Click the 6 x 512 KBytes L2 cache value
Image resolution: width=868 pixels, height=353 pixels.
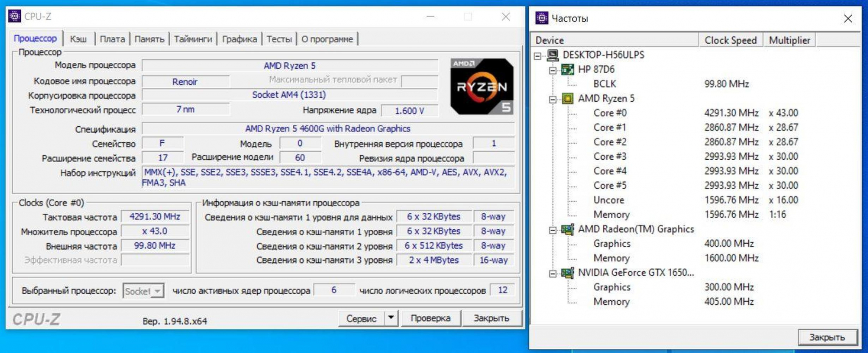(434, 246)
